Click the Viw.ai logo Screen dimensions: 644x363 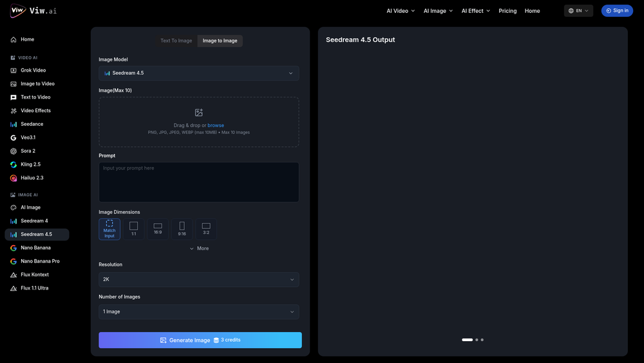33,11
